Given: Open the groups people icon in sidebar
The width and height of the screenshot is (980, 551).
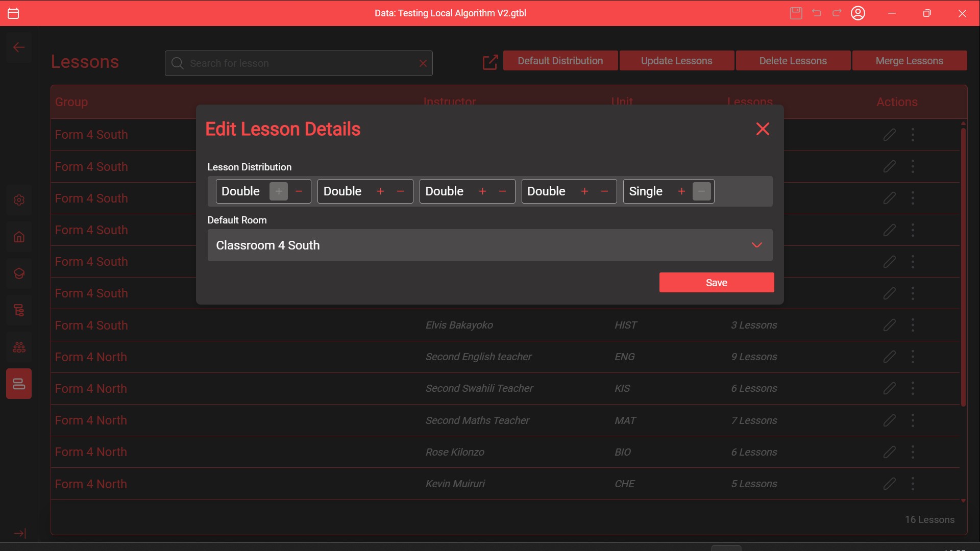Looking at the screenshot, I should click(19, 347).
